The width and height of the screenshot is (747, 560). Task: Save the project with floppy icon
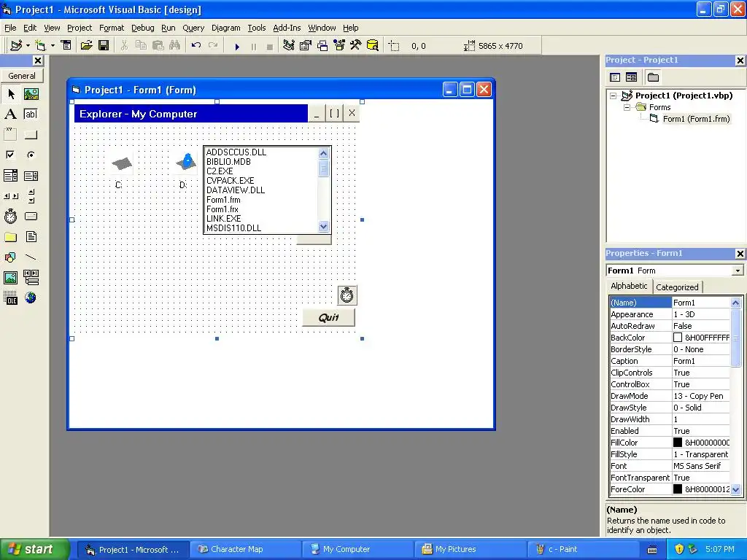click(104, 45)
